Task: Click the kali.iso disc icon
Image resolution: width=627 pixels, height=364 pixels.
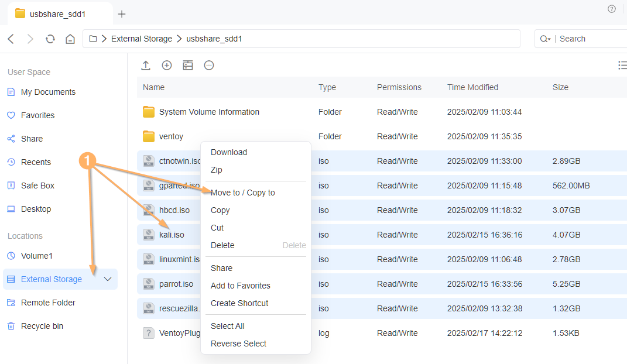Action: tap(149, 235)
